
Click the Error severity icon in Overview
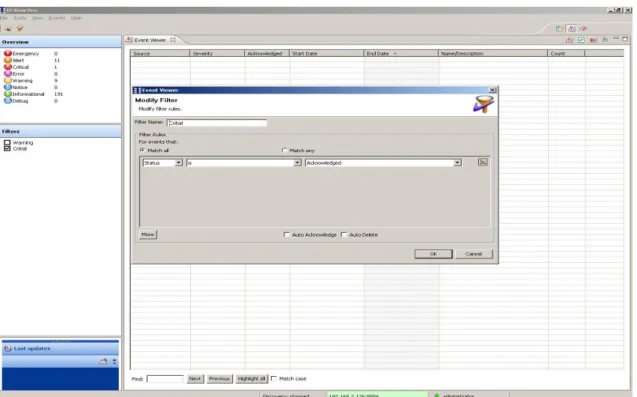[x=8, y=74]
